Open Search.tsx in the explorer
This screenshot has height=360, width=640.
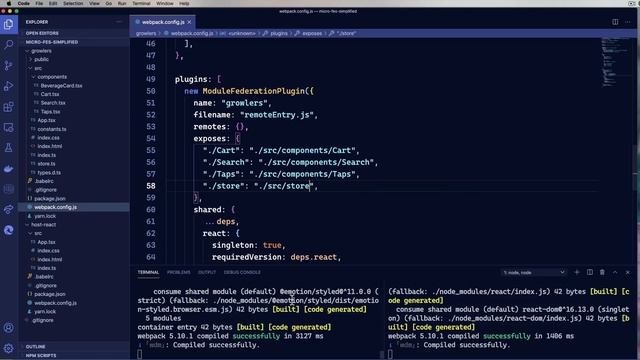[53, 103]
